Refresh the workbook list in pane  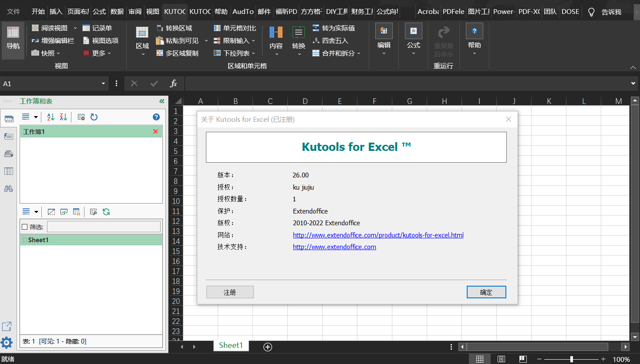pos(94,117)
